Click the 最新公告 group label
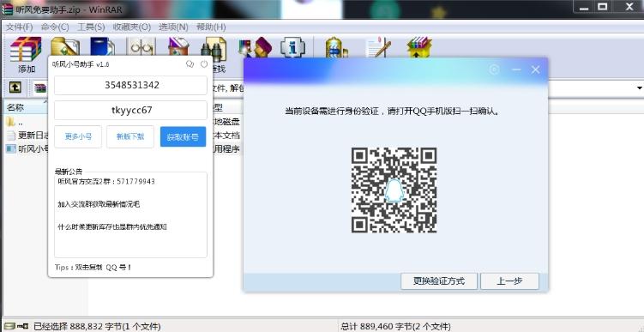This screenshot has height=332, width=644. [x=69, y=172]
